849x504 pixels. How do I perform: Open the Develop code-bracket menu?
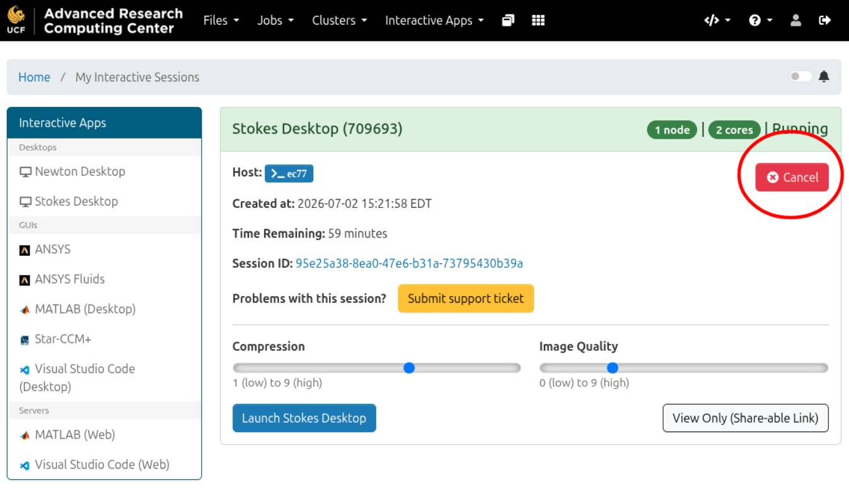(717, 20)
